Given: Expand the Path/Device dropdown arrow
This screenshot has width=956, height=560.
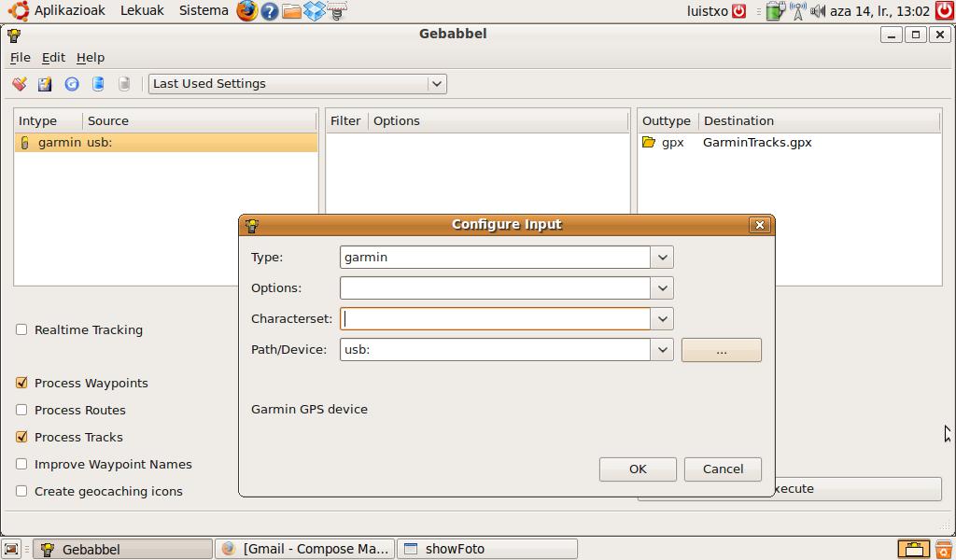Looking at the screenshot, I should tap(662, 350).
